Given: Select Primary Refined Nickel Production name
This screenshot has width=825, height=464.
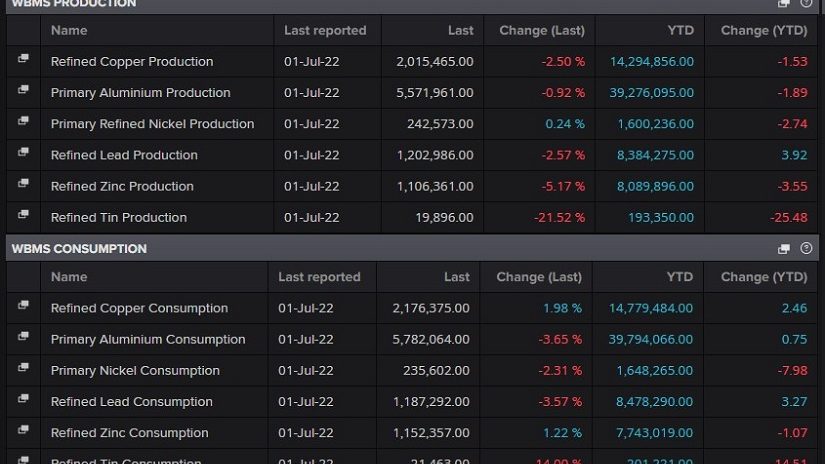Looking at the screenshot, I should tap(153, 124).
